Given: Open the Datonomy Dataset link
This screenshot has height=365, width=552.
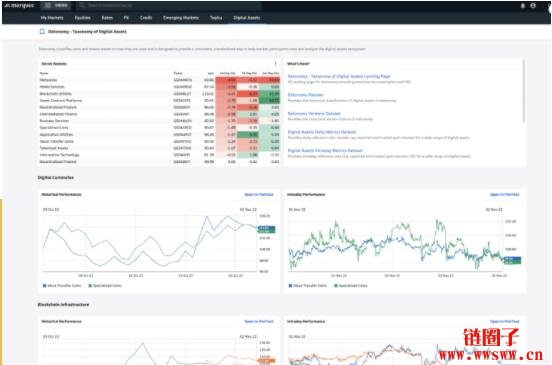Looking at the screenshot, I should [x=305, y=95].
